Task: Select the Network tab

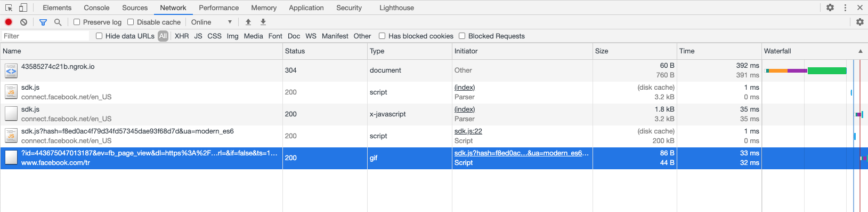Action: pyautogui.click(x=173, y=7)
